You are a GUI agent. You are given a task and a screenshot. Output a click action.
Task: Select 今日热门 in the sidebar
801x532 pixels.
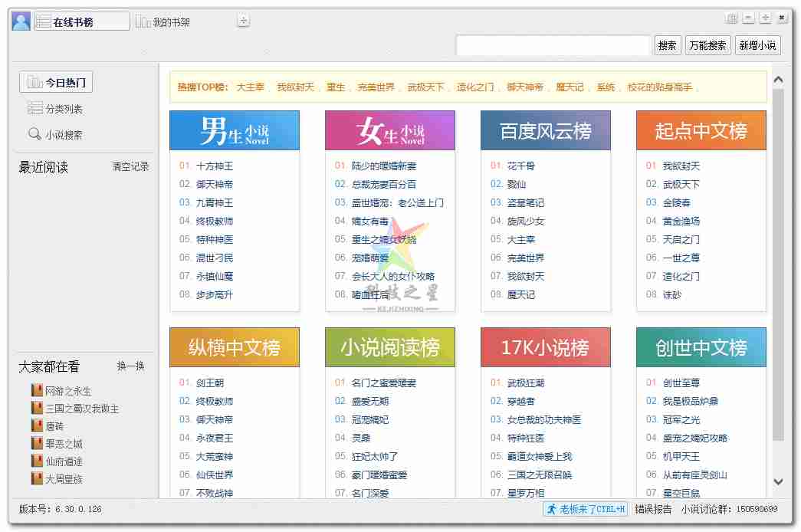[56, 83]
